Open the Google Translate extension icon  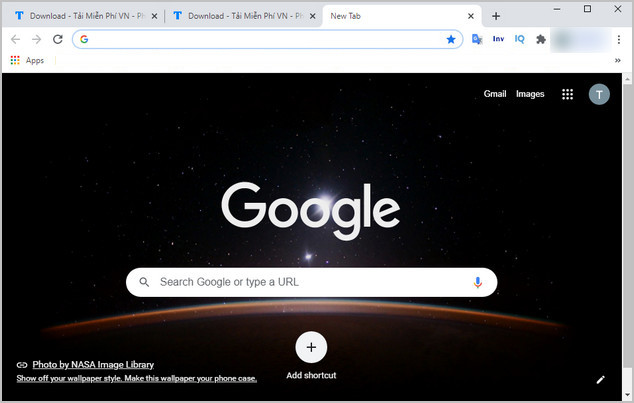coord(477,39)
